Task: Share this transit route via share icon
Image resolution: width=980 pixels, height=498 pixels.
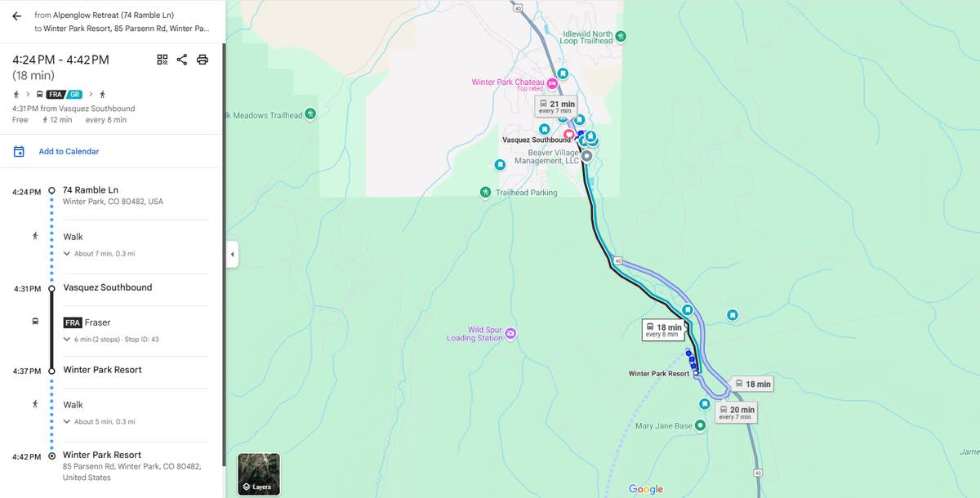Action: tap(182, 60)
